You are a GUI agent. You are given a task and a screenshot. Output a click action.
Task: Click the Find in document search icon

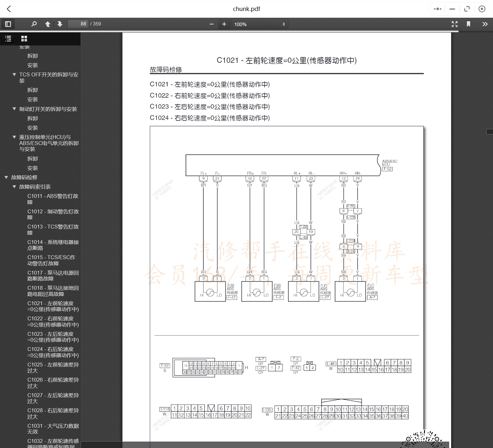pos(34,24)
